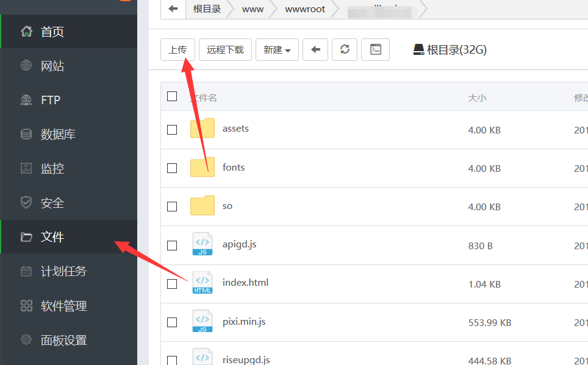Click the riseupgd.js file name
This screenshot has height=365, width=588.
click(246, 360)
